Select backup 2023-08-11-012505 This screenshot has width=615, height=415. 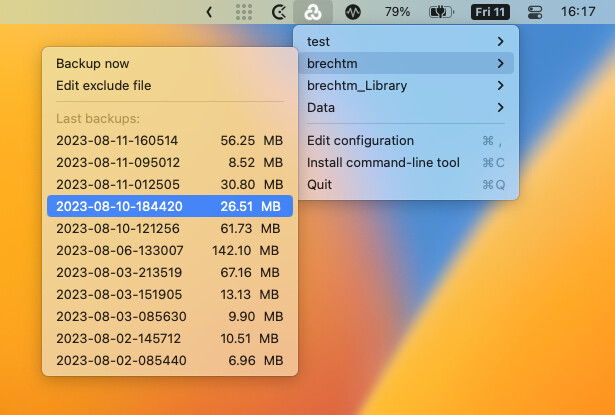click(x=170, y=184)
